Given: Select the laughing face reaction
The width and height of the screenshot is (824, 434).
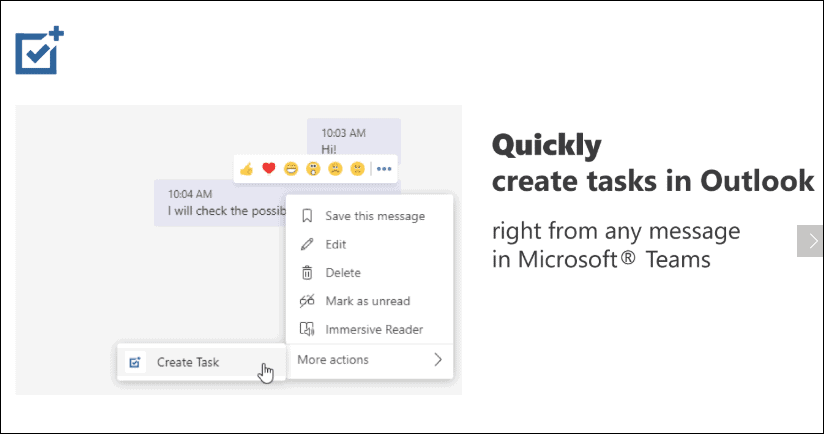Looking at the screenshot, I should tap(291, 169).
